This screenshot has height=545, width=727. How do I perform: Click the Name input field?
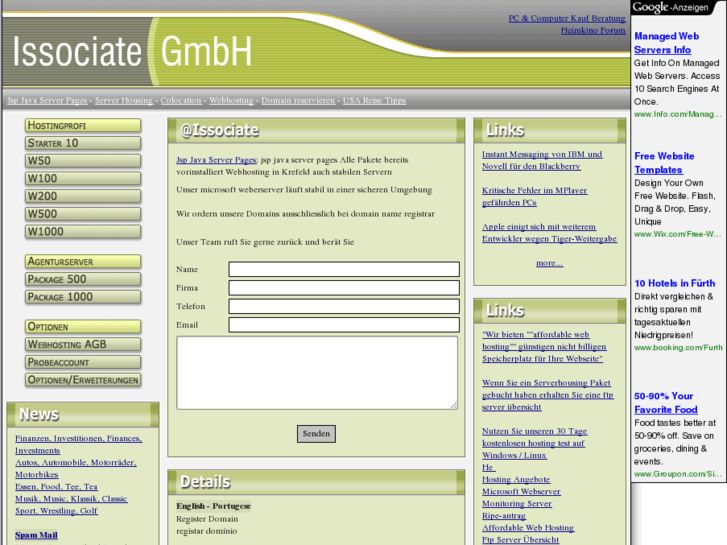click(x=344, y=269)
